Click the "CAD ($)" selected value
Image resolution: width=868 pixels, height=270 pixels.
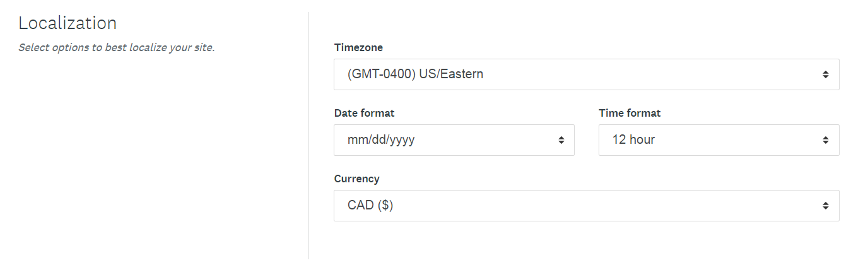click(370, 206)
